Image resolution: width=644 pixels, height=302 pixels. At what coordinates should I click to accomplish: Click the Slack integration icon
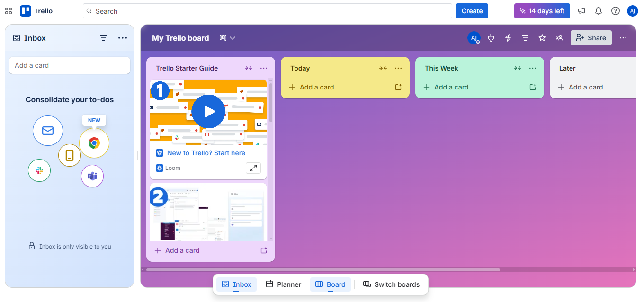click(39, 170)
